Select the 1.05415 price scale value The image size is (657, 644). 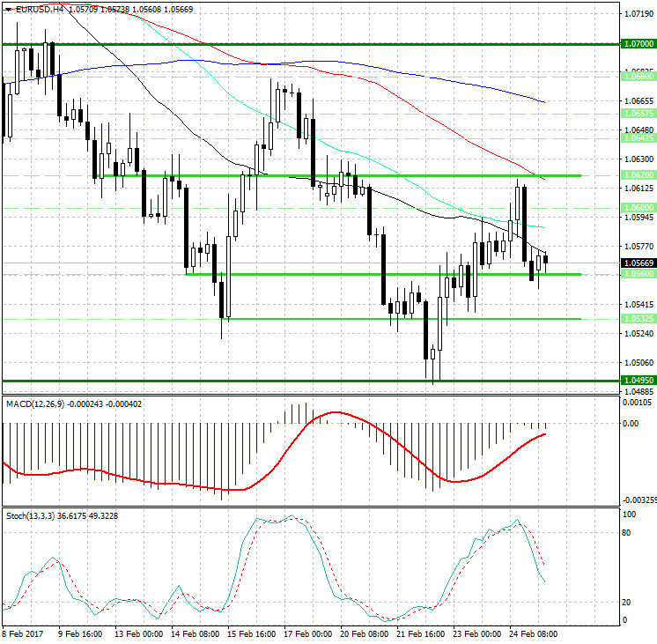point(639,305)
